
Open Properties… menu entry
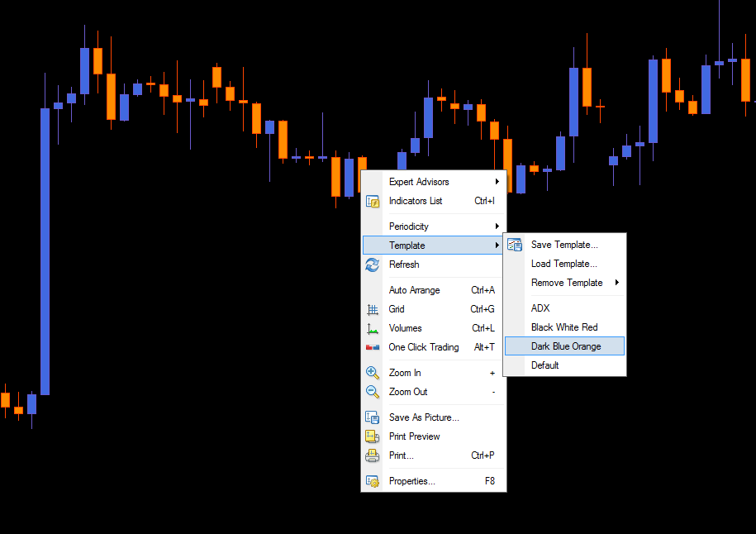[434, 481]
